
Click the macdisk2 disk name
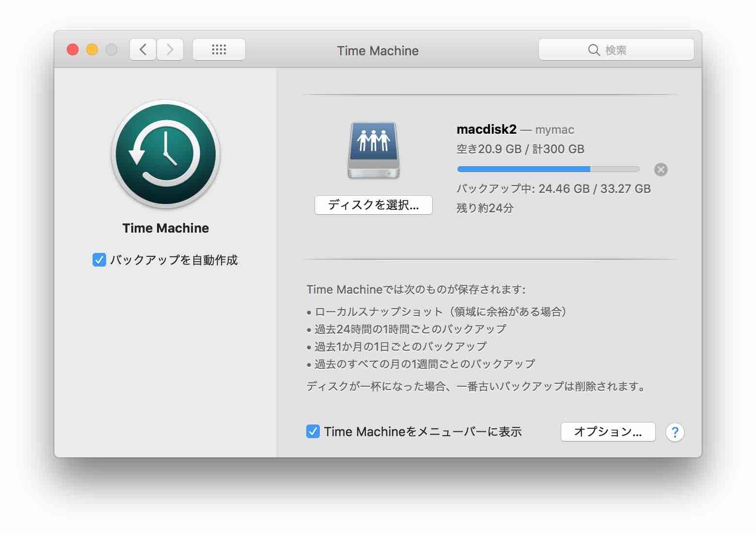coord(487,129)
